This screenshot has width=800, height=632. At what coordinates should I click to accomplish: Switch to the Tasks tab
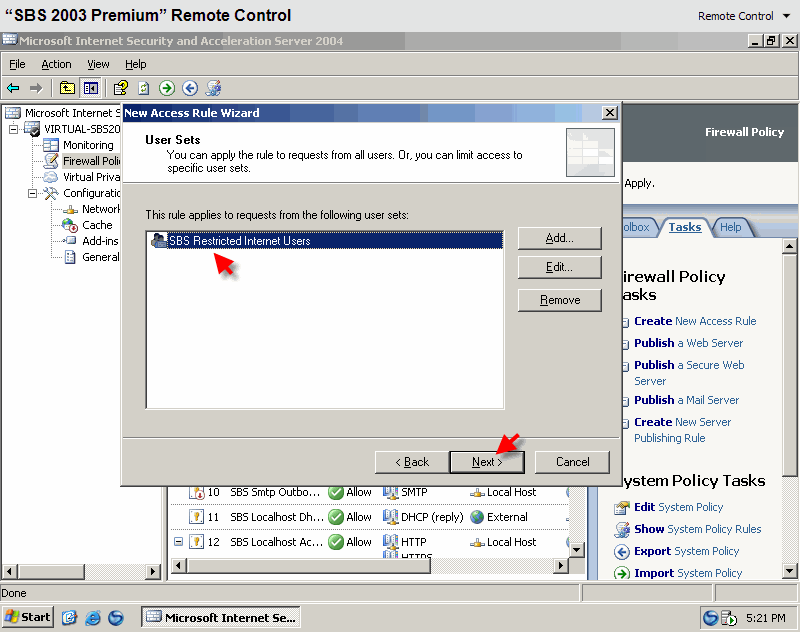click(685, 227)
